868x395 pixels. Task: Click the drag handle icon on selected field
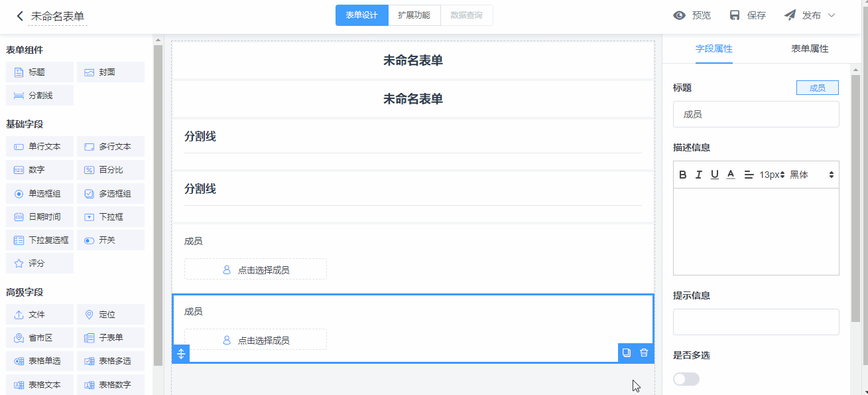click(181, 353)
